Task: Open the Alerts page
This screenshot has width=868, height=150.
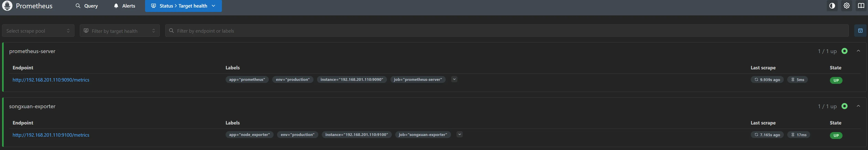Action: point(124,6)
